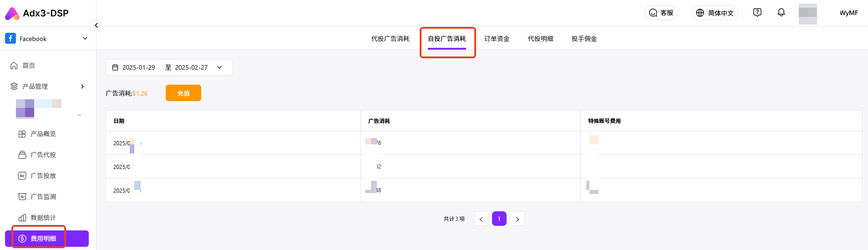
Task: Open the help question mark icon
Action: (757, 13)
